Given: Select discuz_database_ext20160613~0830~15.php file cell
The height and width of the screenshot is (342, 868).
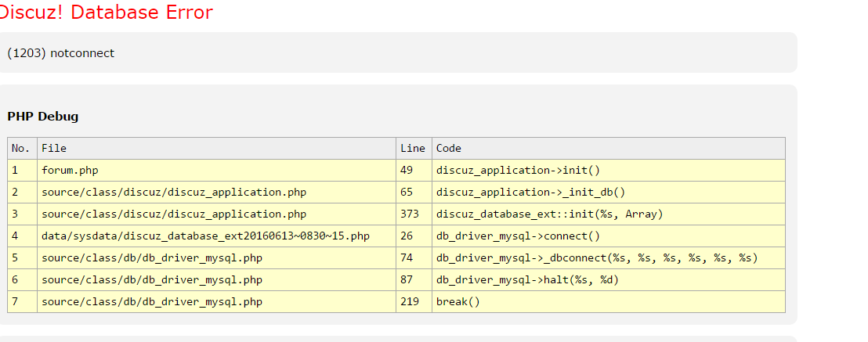Looking at the screenshot, I should [216, 236].
